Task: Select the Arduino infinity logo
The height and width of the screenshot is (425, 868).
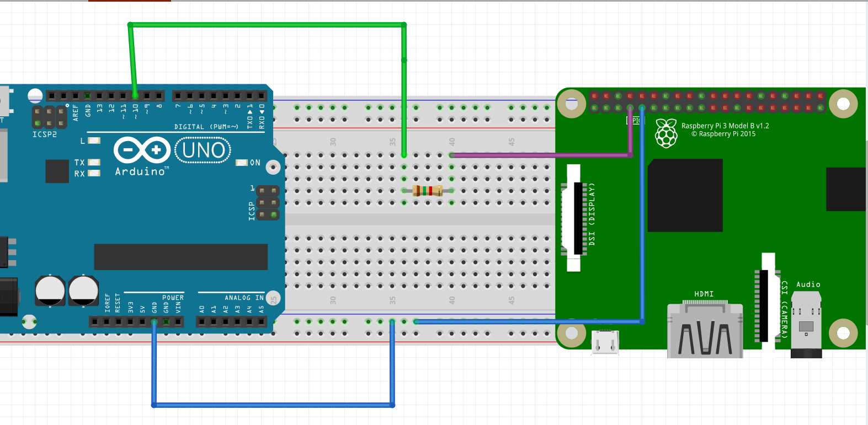Action: [x=142, y=149]
